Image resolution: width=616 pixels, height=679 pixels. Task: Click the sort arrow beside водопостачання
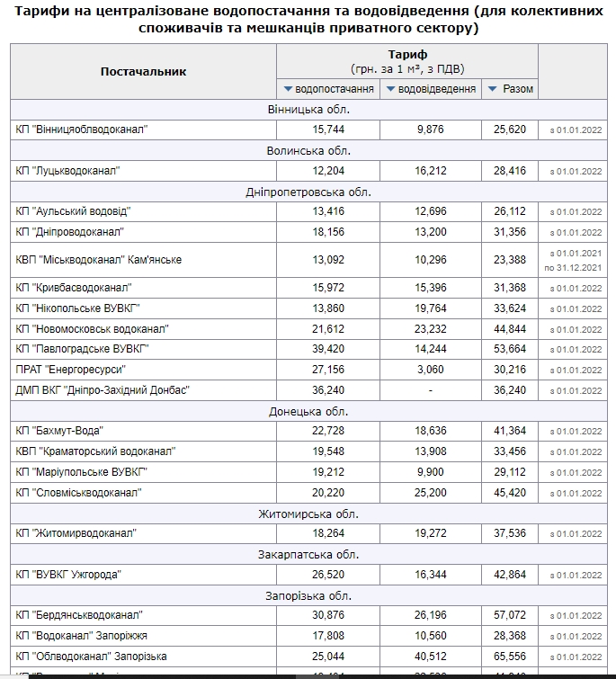click(289, 89)
